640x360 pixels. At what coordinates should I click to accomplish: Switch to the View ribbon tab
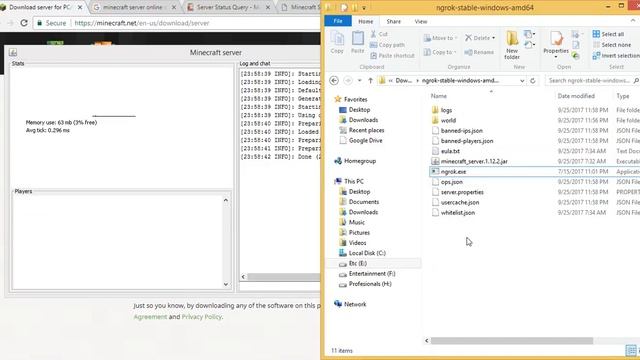point(421,21)
